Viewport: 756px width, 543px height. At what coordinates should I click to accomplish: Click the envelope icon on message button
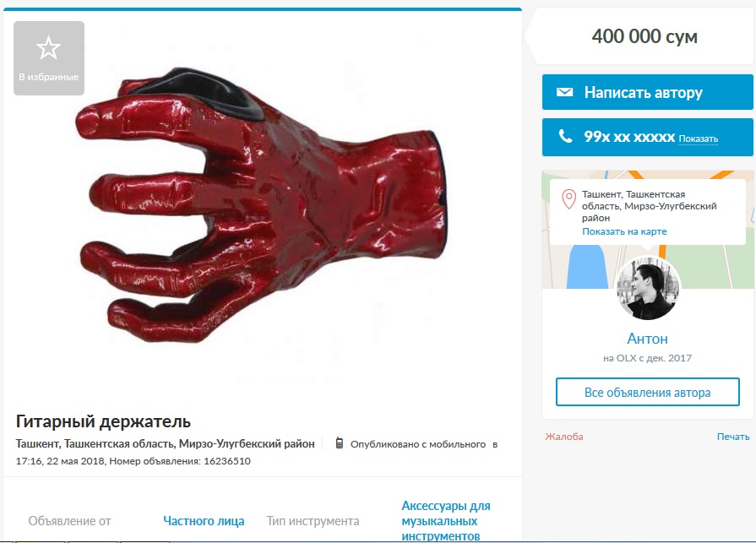(564, 92)
